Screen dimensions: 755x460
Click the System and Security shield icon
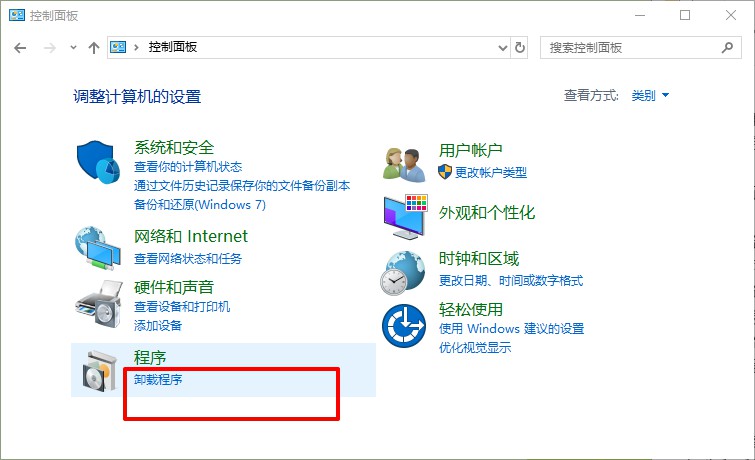point(98,161)
